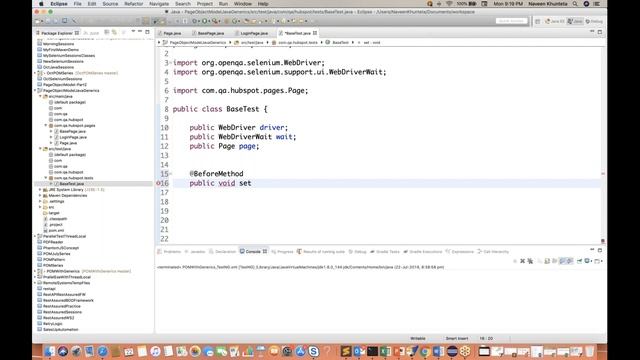Click Spotlight search icon in menu bar
Screen dimensions: 640x360
tap(575, 4)
